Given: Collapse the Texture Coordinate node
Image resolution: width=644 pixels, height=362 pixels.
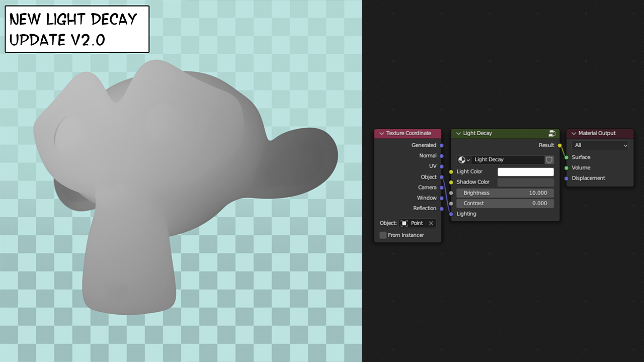Looking at the screenshot, I should (382, 133).
